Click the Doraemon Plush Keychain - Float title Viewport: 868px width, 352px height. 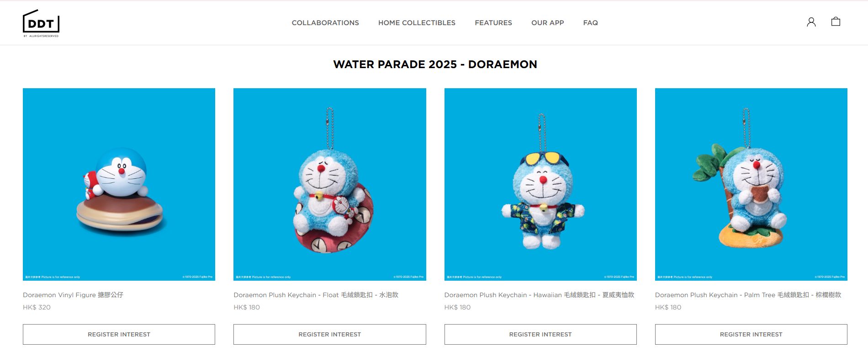(316, 295)
